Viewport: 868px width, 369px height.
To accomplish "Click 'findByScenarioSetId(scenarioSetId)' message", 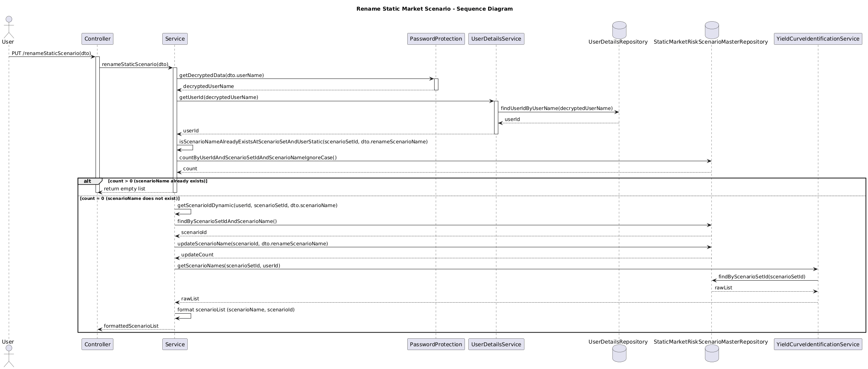I will click(x=762, y=277).
